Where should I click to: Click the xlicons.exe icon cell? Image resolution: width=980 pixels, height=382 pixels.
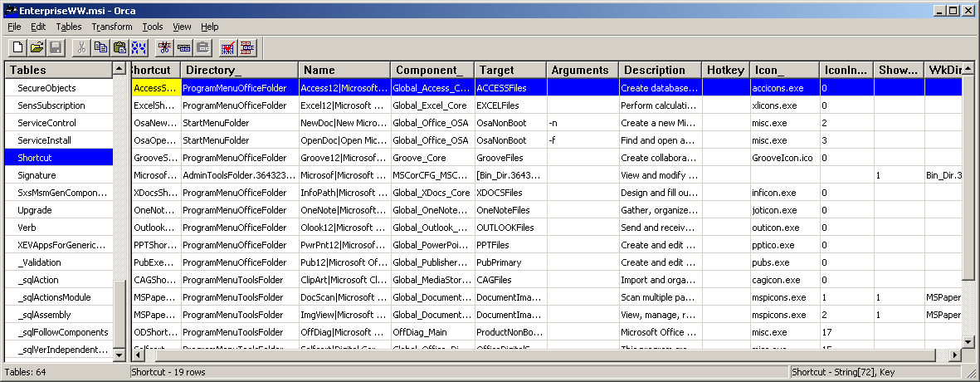pos(784,105)
